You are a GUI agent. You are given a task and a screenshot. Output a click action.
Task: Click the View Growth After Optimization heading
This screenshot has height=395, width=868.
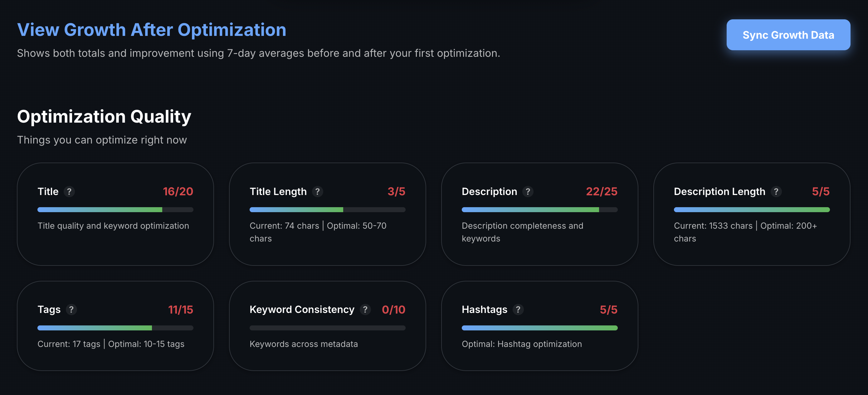click(152, 30)
